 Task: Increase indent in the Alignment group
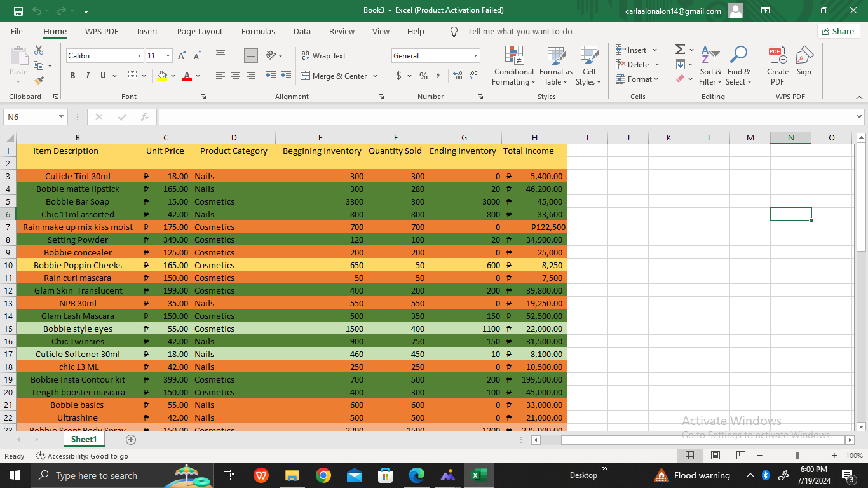click(286, 76)
